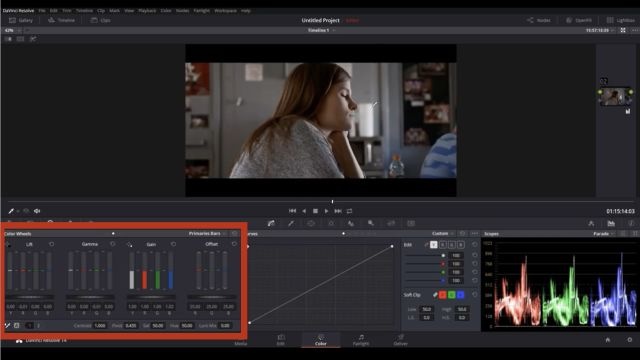Screen dimensions: 640x360
Task: Open curves panel options menu
Action: click(474, 233)
